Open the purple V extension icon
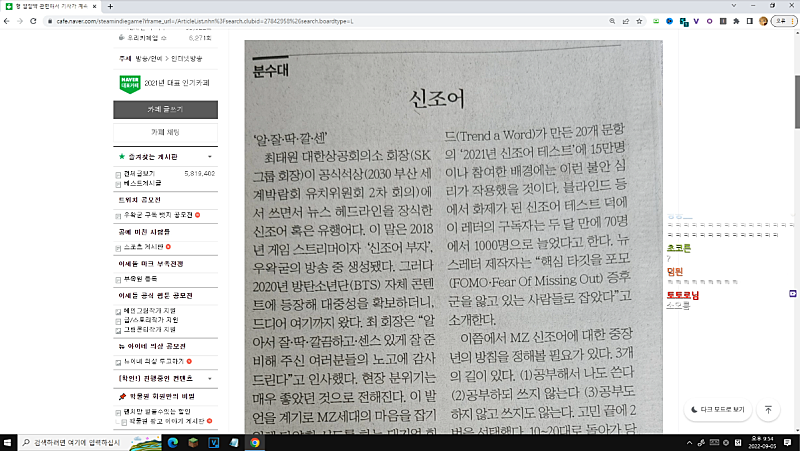 696,21
